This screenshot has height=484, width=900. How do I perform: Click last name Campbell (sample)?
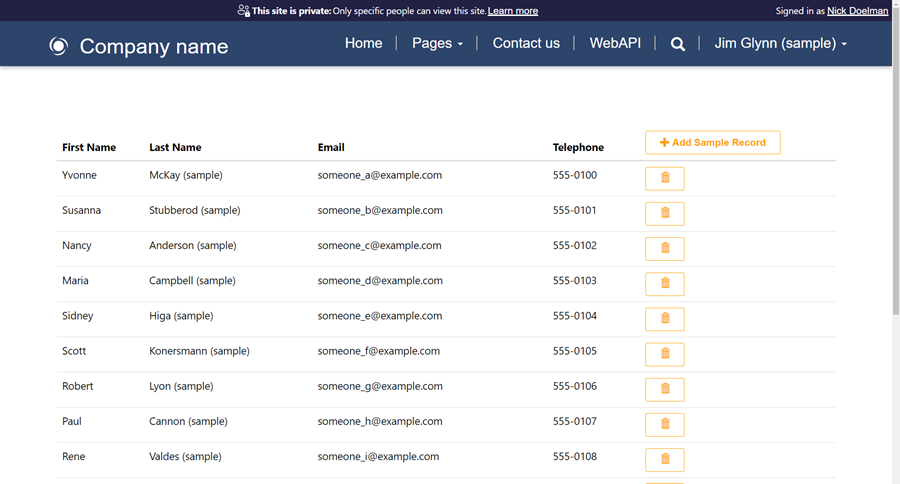tap(192, 280)
